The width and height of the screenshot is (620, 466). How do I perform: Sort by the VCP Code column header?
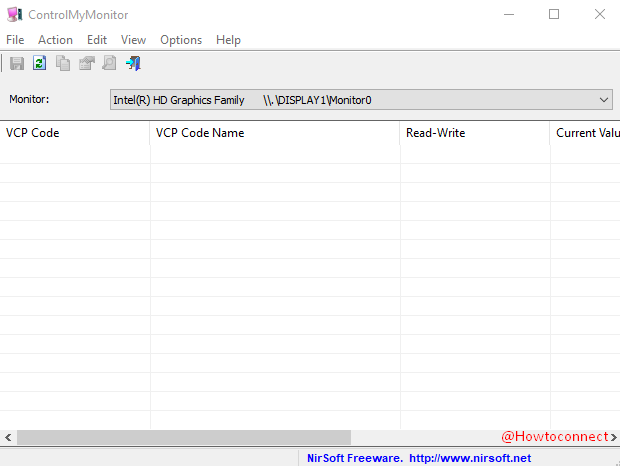coord(75,133)
